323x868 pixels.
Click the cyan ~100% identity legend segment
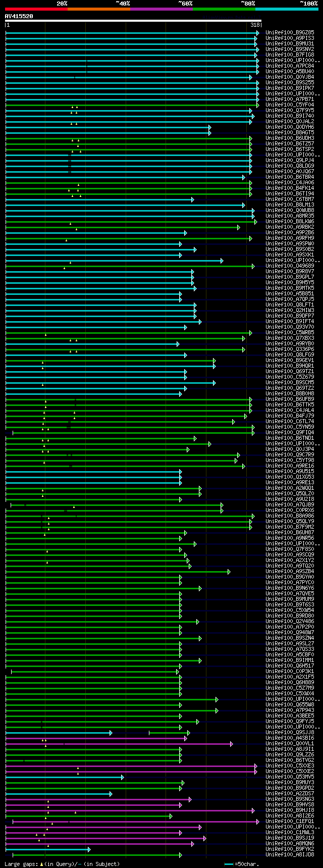coord(287,9)
